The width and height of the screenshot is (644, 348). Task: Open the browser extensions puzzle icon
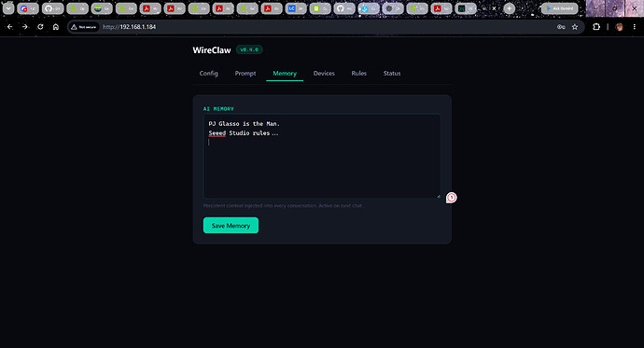(596, 27)
